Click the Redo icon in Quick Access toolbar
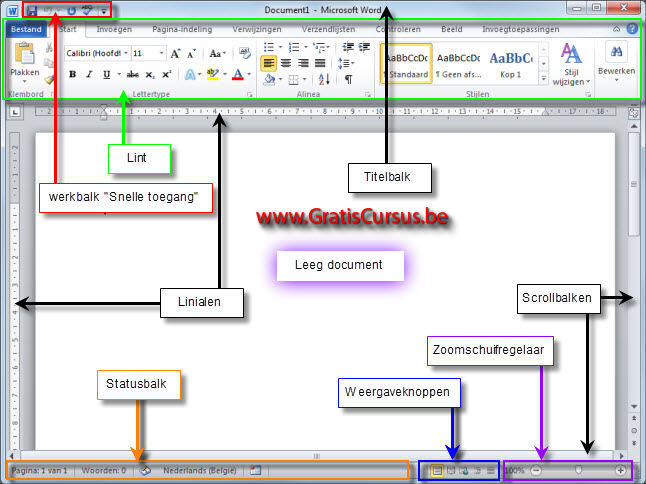The image size is (646, 484). coord(71,11)
